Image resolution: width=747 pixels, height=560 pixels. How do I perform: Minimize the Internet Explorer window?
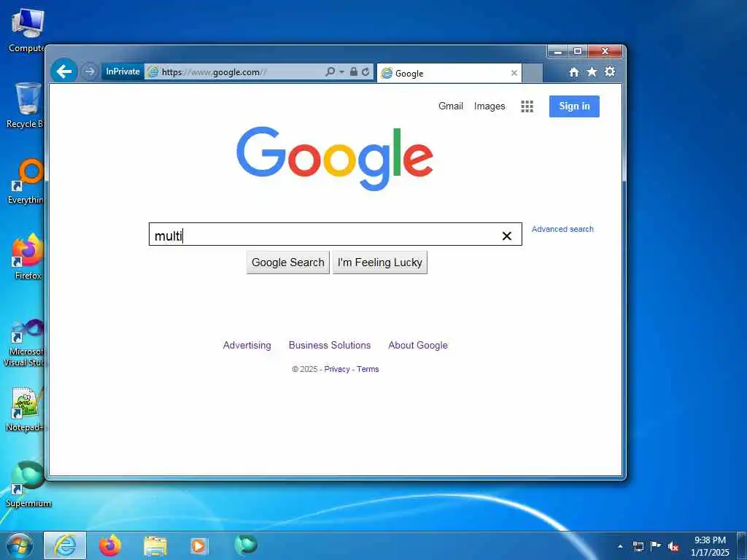tap(557, 51)
